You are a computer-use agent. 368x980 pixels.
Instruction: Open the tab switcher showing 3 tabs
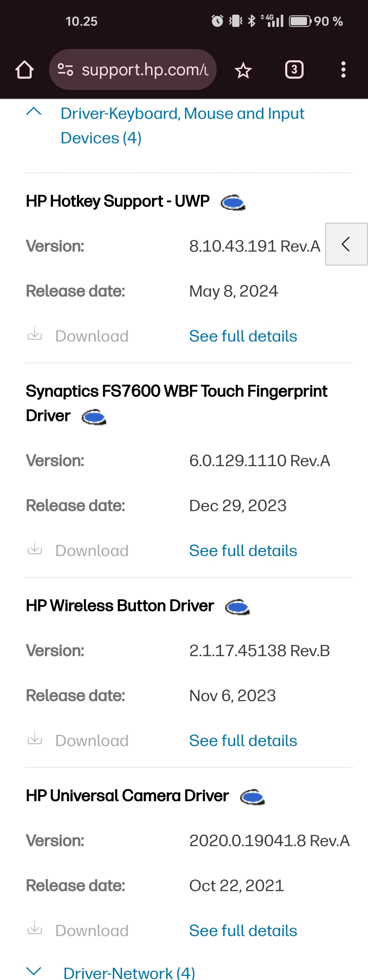point(294,69)
